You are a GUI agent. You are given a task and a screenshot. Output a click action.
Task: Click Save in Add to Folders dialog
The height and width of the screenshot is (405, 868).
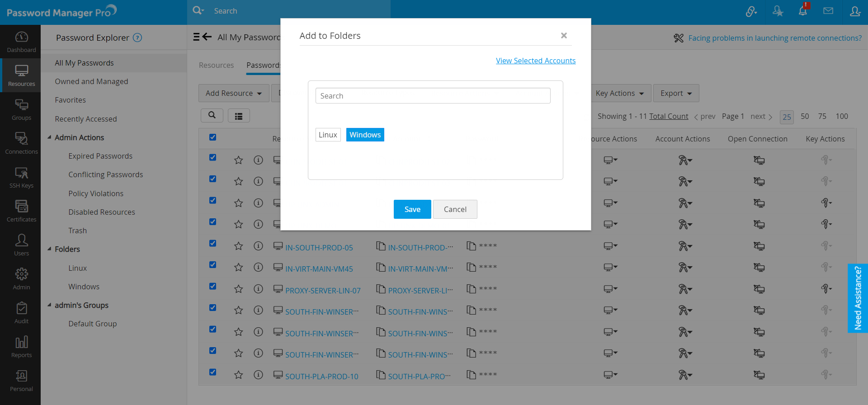pyautogui.click(x=412, y=209)
